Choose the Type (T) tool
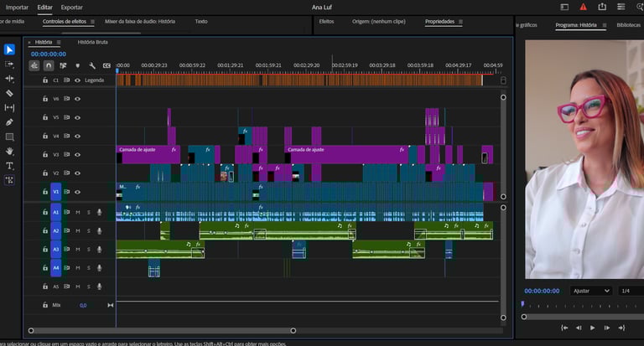644x346 pixels. 10,166
